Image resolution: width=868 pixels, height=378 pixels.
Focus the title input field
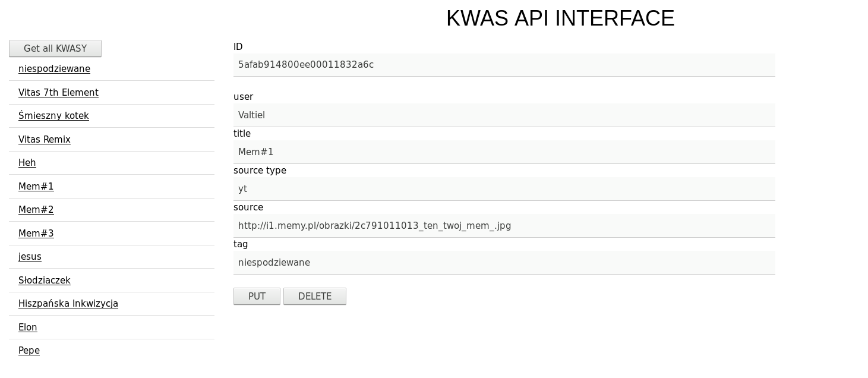[x=504, y=152]
